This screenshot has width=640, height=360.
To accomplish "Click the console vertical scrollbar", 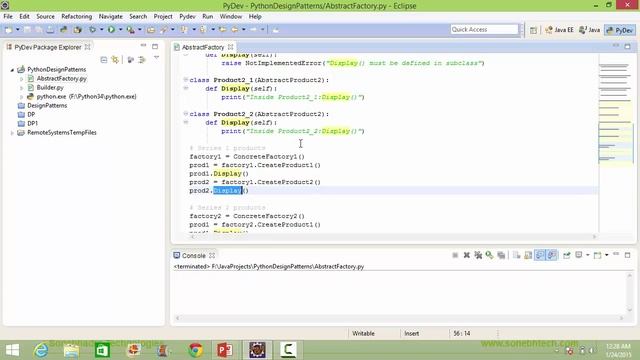I will (x=629, y=293).
